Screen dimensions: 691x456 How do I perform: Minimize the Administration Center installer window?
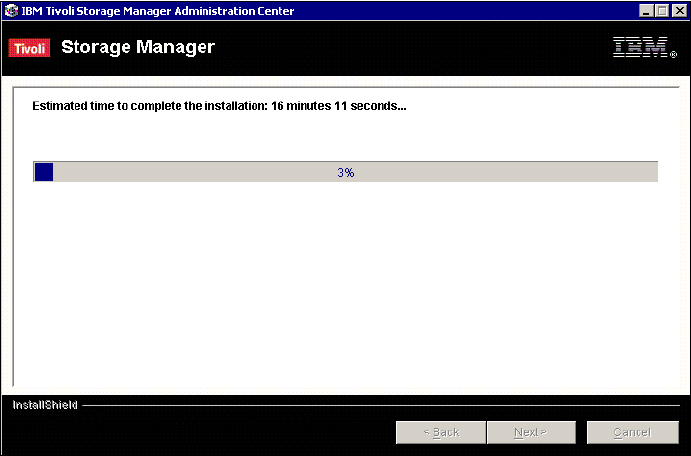[646, 11]
